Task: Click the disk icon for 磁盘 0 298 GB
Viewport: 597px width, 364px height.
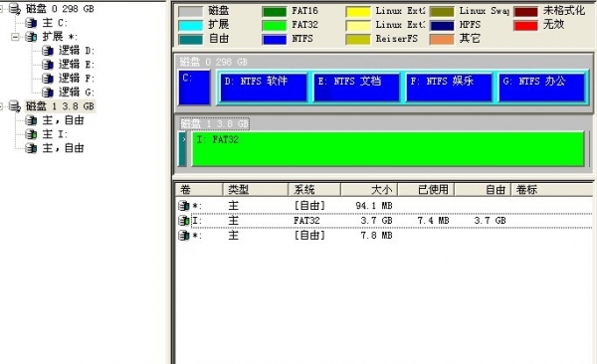Action: [15, 9]
